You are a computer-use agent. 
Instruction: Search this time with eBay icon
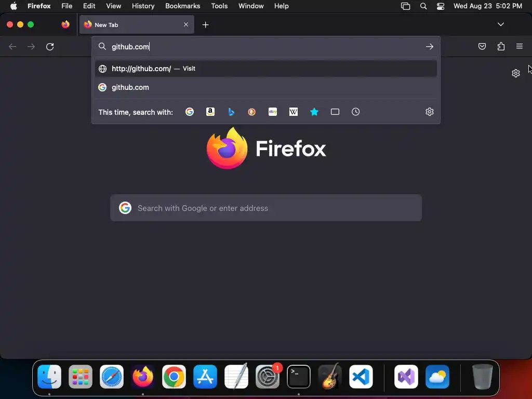click(x=273, y=112)
